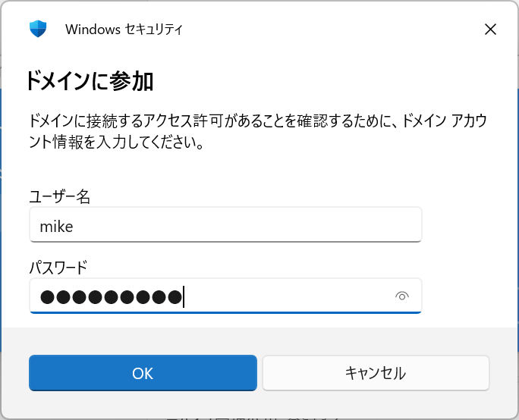Show the password with the eye icon

[402, 296]
